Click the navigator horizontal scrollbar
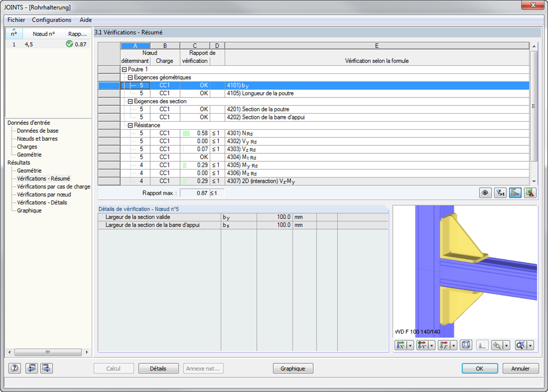The width and height of the screenshot is (548, 392). pyautogui.click(x=48, y=352)
